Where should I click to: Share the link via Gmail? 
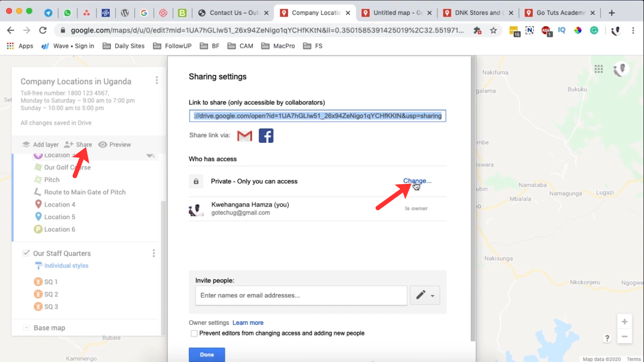(x=245, y=136)
